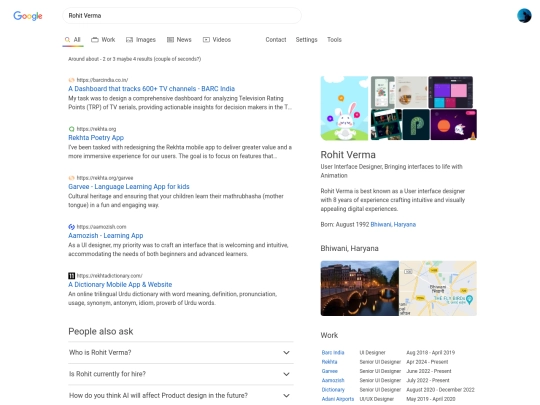Click the image icon beside Images tab
Image resolution: width=540 pixels, height=405 pixels.
[129, 40]
